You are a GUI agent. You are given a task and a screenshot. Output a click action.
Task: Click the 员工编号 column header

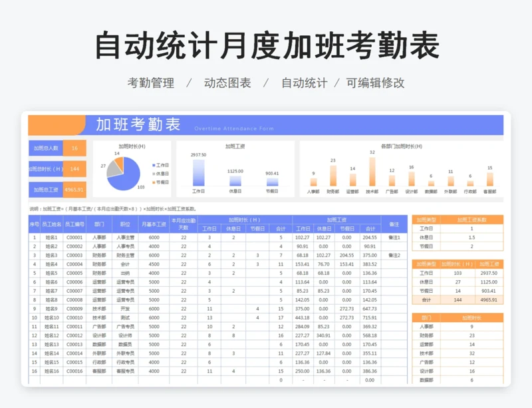coord(74,224)
